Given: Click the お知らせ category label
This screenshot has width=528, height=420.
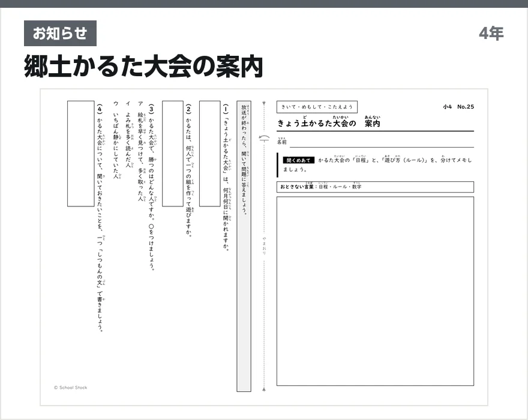Looking at the screenshot, I should coord(60,34).
